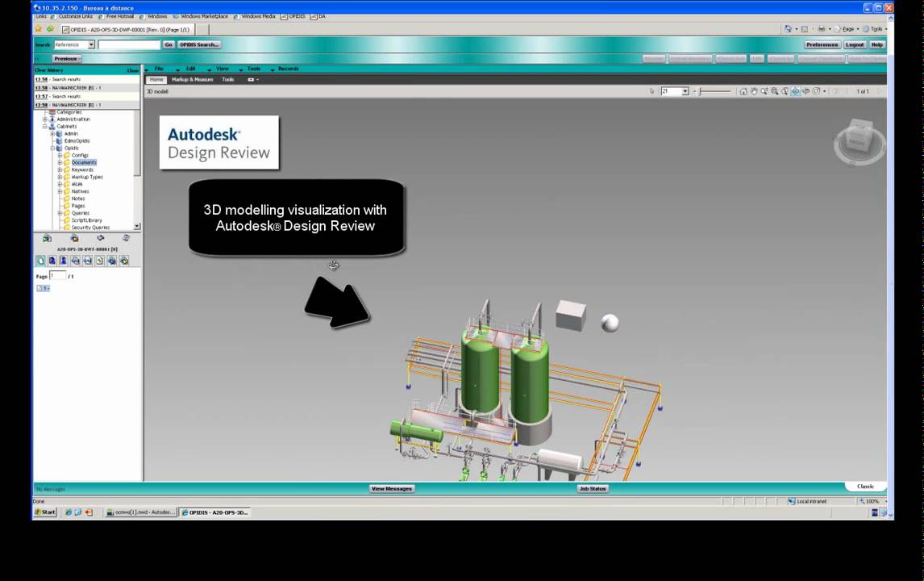
Task: Click the favorites star icon in browser toolbar
Action: point(39,29)
